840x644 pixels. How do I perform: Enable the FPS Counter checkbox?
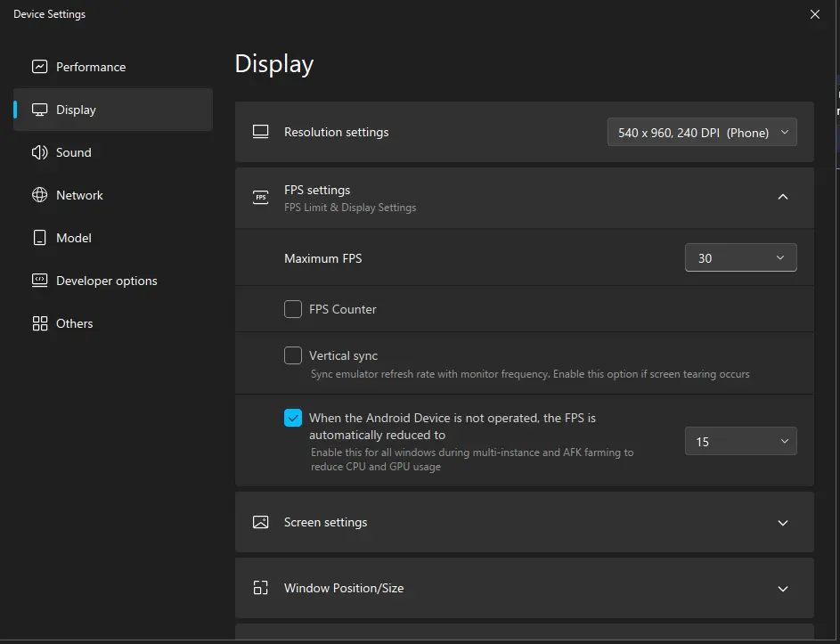293,309
